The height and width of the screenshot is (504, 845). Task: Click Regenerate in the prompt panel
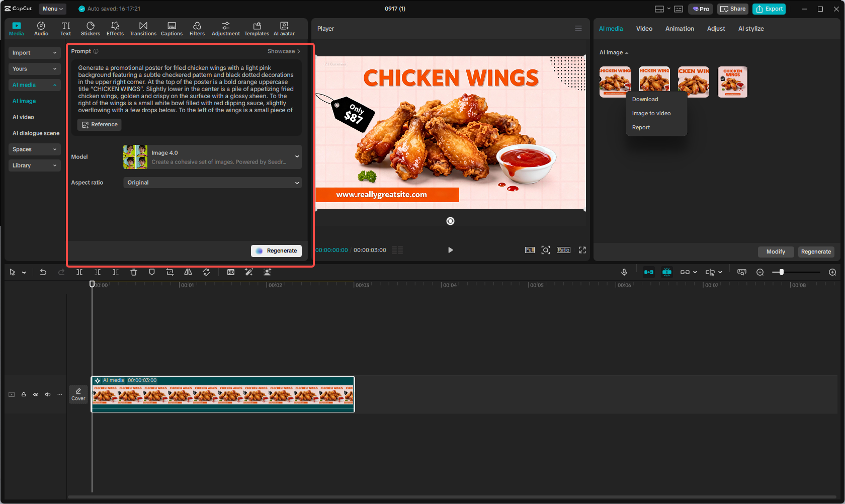tap(276, 251)
